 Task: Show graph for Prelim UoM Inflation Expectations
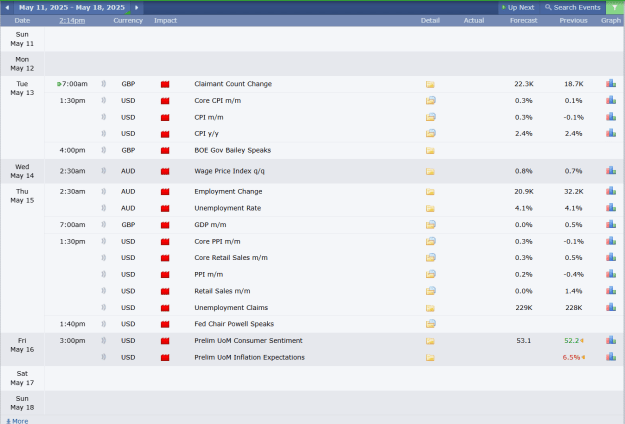[611, 357]
